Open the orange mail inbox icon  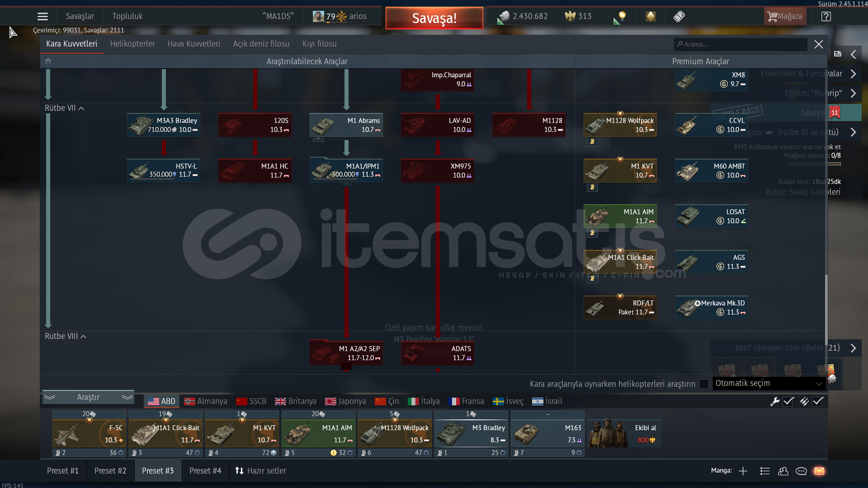click(x=819, y=471)
